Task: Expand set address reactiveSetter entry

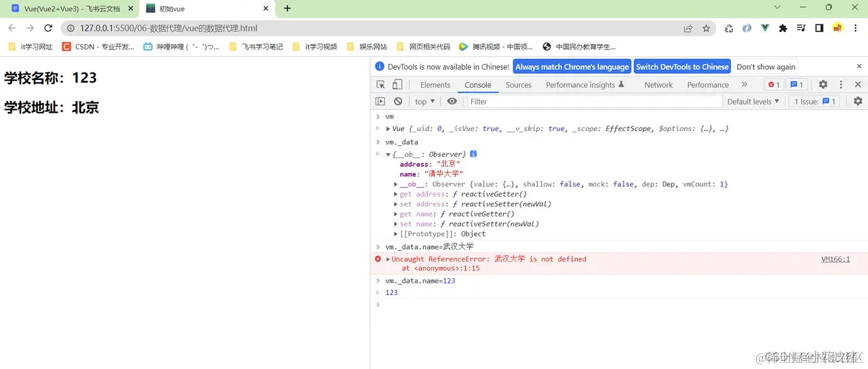Action: click(396, 204)
